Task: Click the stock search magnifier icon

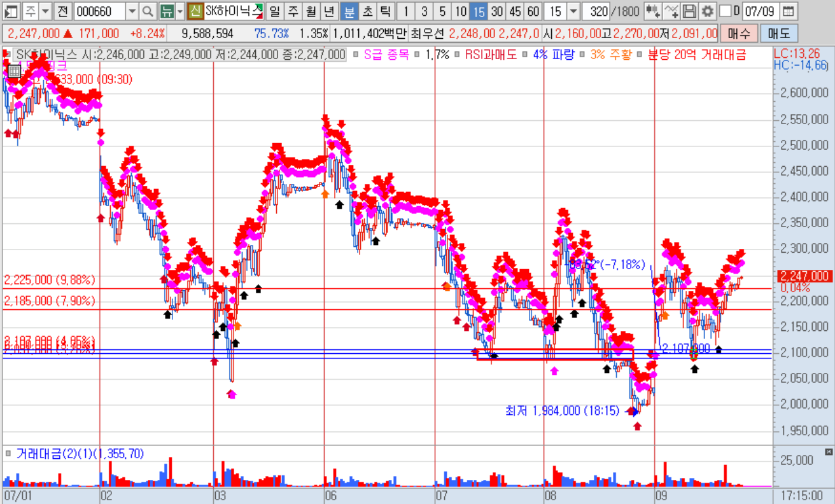Action: [148, 11]
